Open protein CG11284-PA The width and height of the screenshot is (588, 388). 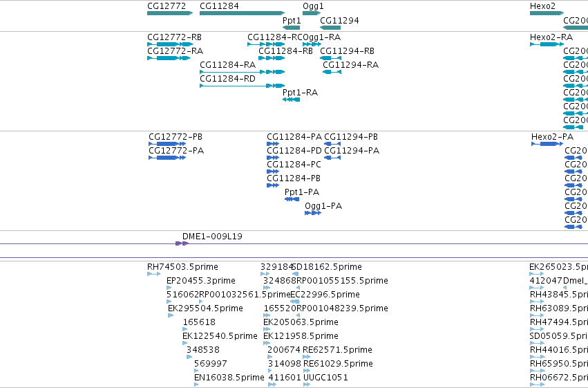click(x=273, y=144)
